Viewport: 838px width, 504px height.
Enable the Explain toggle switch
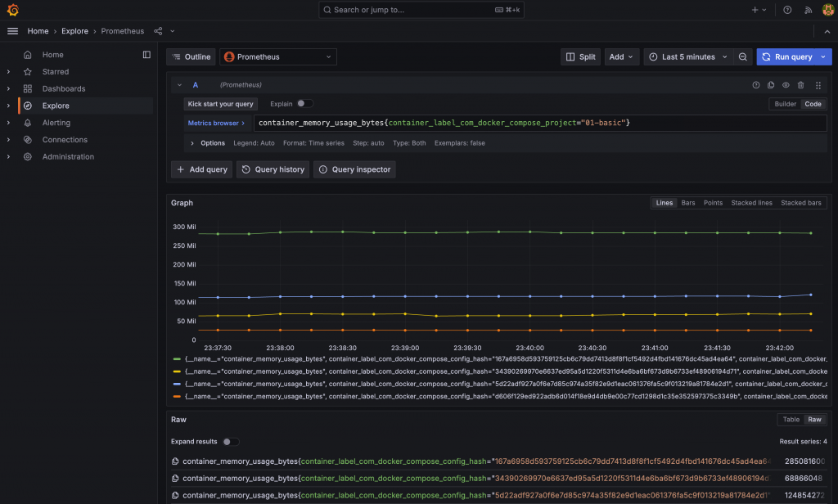coord(304,104)
